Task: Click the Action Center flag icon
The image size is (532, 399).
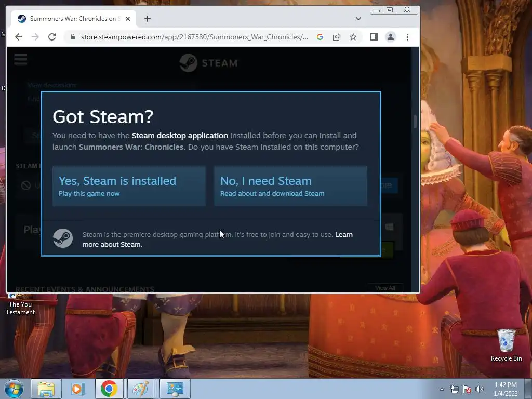Action: coord(467,389)
